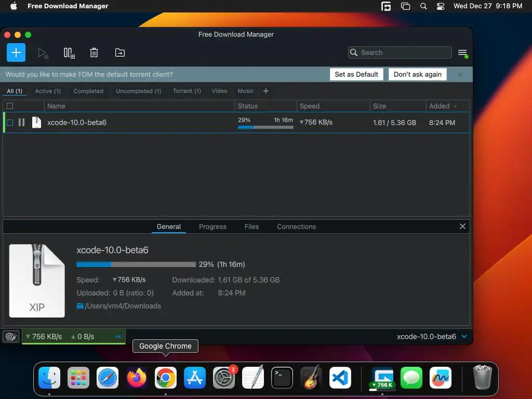The height and width of the screenshot is (399, 532).
Task: Click the Set as Default button
Action: point(356,74)
